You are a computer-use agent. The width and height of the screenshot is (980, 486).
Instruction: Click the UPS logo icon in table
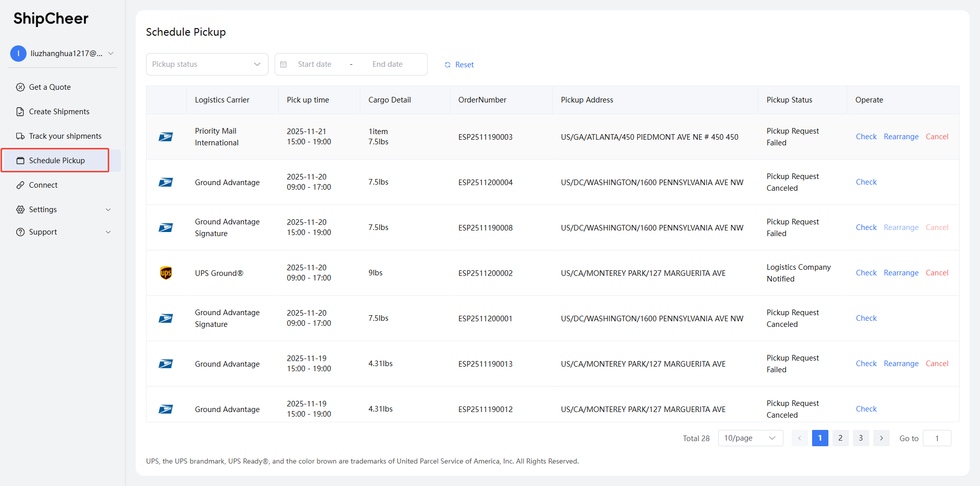pyautogui.click(x=166, y=273)
